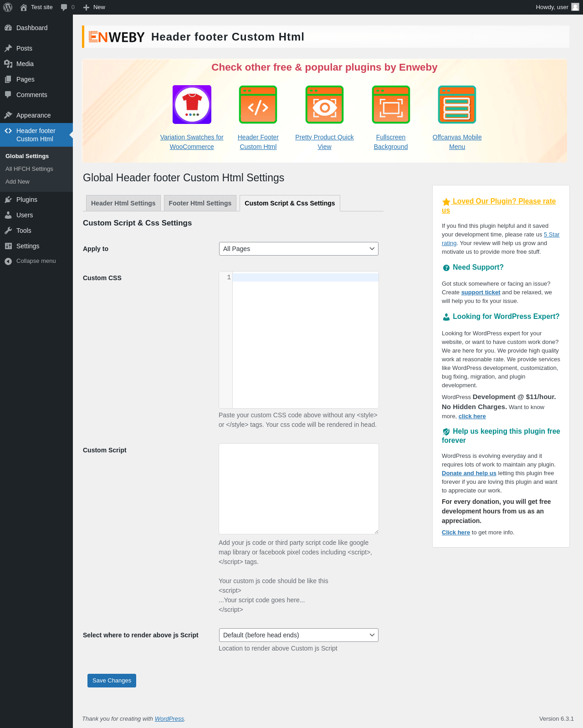583x728 pixels.
Task: Follow the 'click here' development link
Action: tap(472, 416)
